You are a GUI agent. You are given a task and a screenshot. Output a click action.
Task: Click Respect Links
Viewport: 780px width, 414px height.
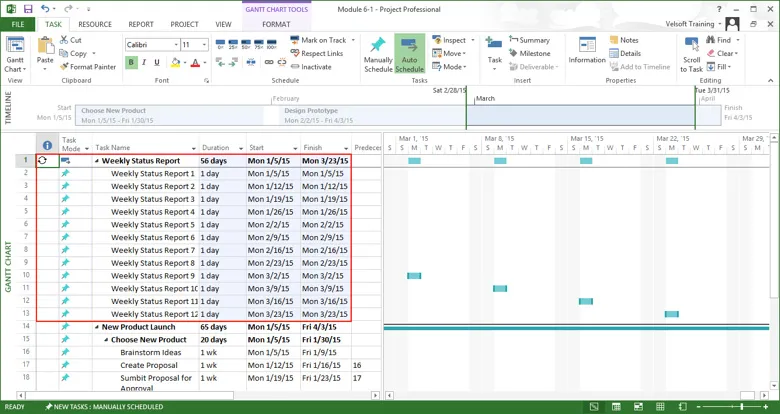coord(317,53)
